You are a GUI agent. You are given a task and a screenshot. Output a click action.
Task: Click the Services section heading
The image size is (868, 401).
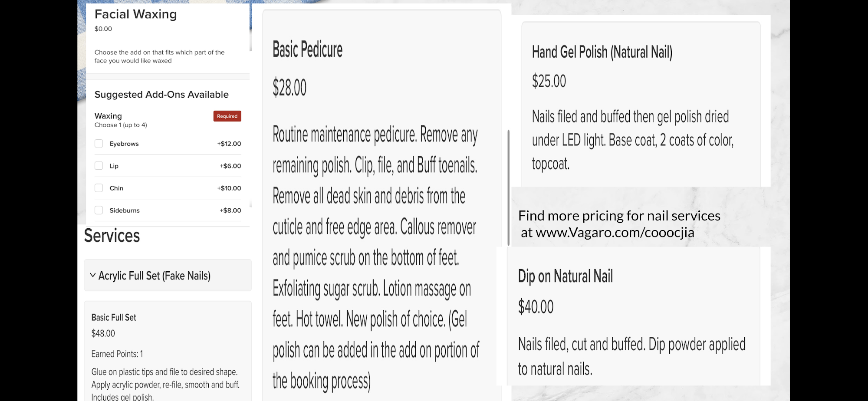112,236
